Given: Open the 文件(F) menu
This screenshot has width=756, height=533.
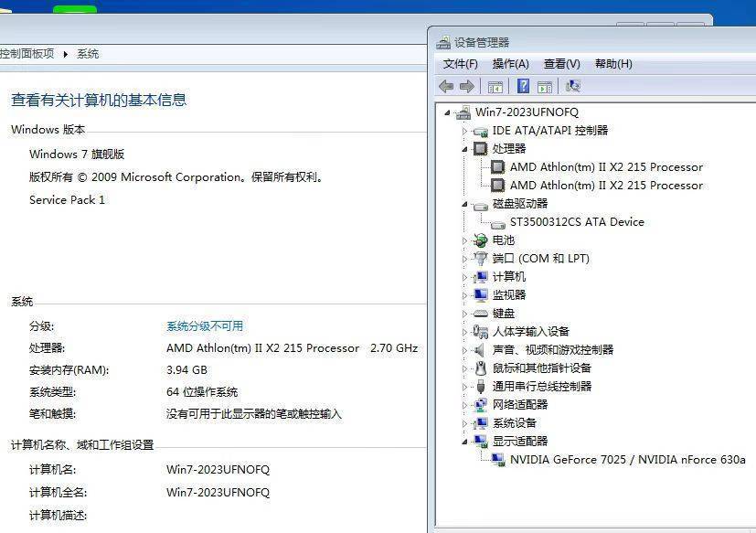Looking at the screenshot, I should tap(460, 64).
